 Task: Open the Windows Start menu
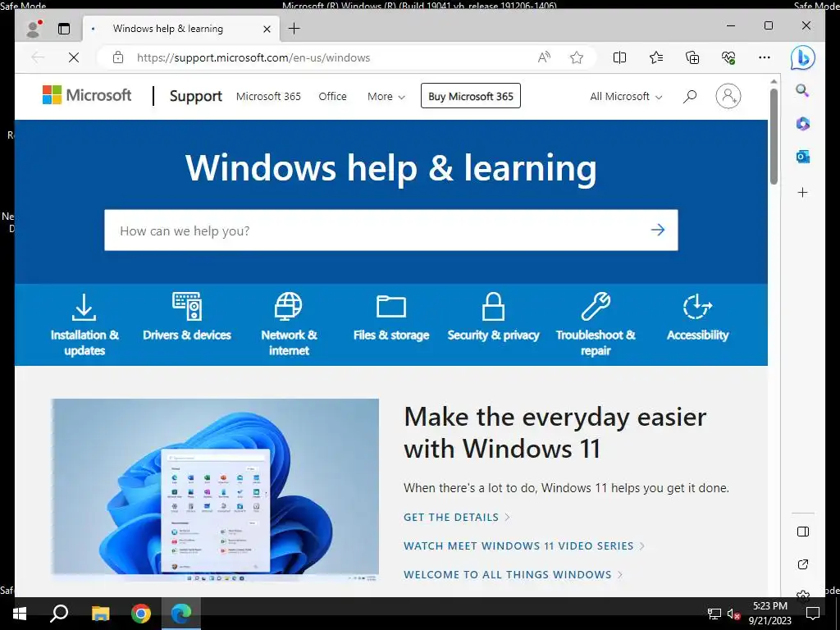[20, 614]
